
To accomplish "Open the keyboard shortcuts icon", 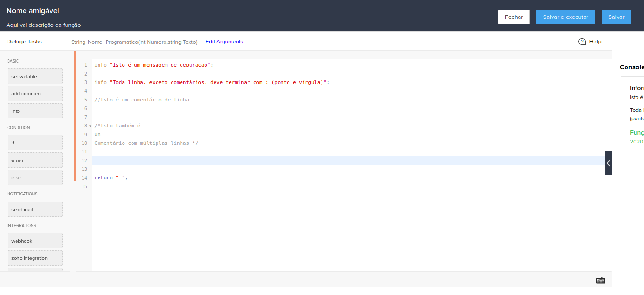I will 601,280.
